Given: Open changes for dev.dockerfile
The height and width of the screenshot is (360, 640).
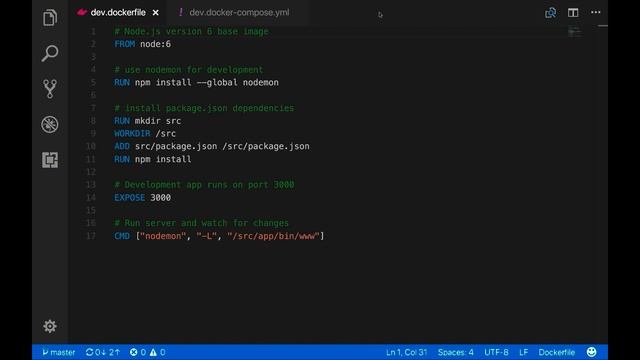Looking at the screenshot, I should [x=550, y=13].
